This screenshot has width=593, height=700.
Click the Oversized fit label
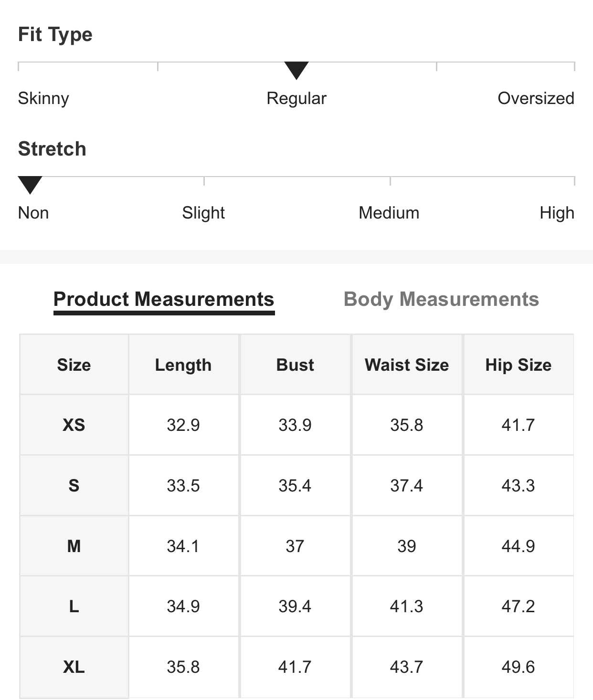536,98
